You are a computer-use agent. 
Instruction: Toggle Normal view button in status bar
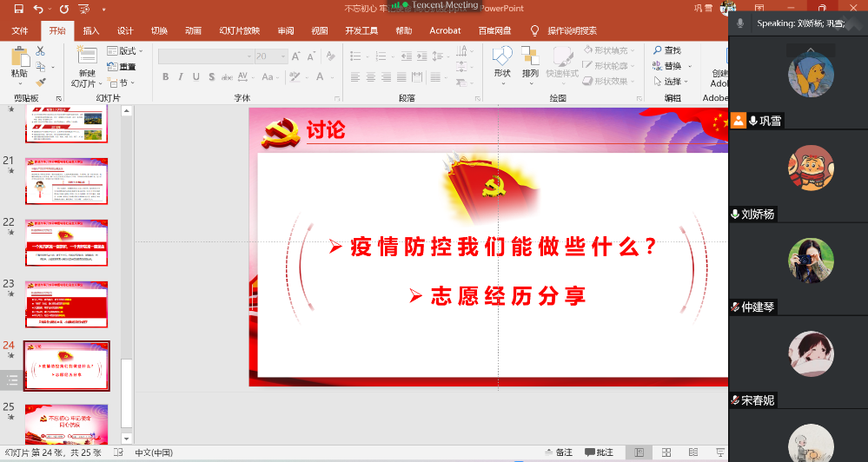[639, 452]
